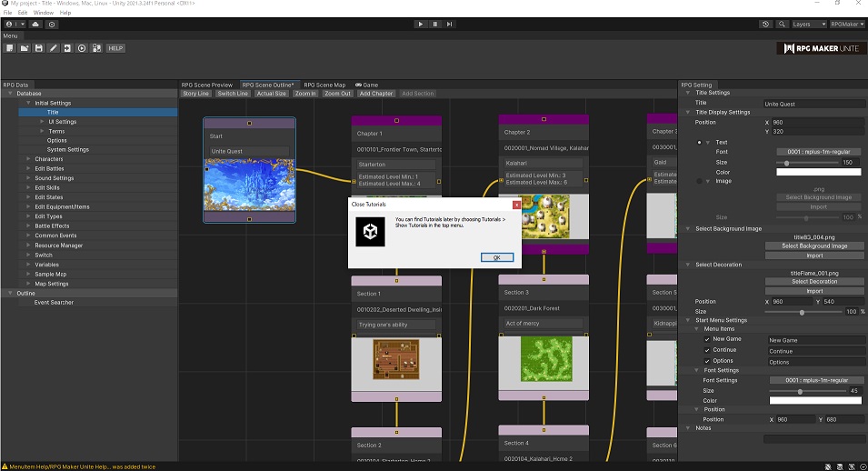
Task: Toggle the New Game menu item checkbox
Action: [x=707, y=339]
